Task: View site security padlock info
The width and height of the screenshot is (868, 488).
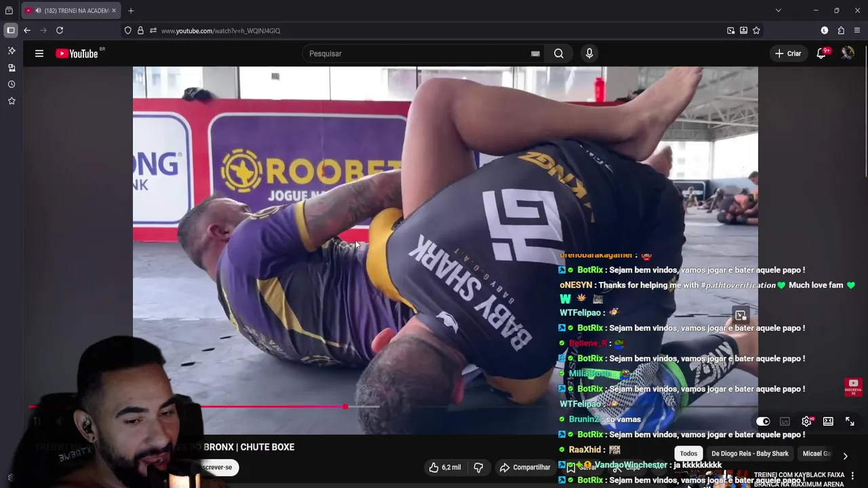Action: point(140,30)
